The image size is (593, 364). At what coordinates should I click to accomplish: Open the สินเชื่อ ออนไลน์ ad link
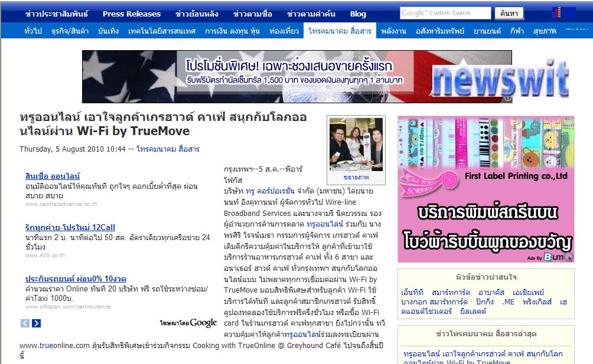click(x=53, y=176)
